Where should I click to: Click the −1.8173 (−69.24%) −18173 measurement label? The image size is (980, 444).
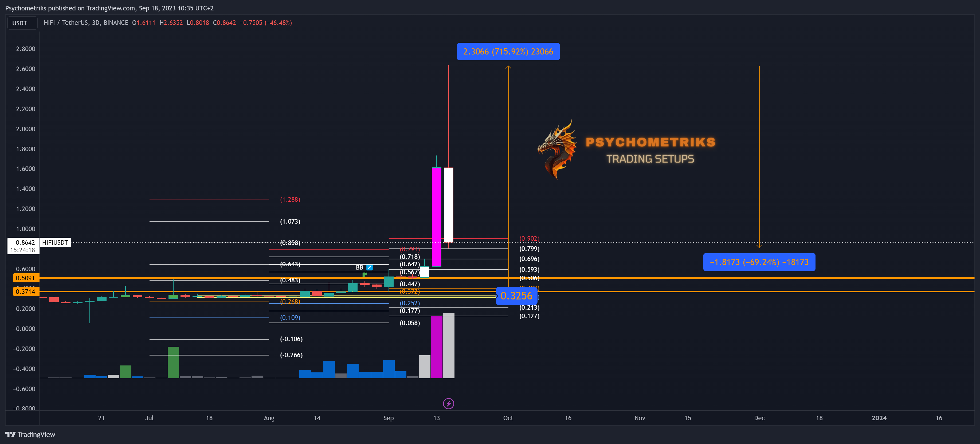759,262
